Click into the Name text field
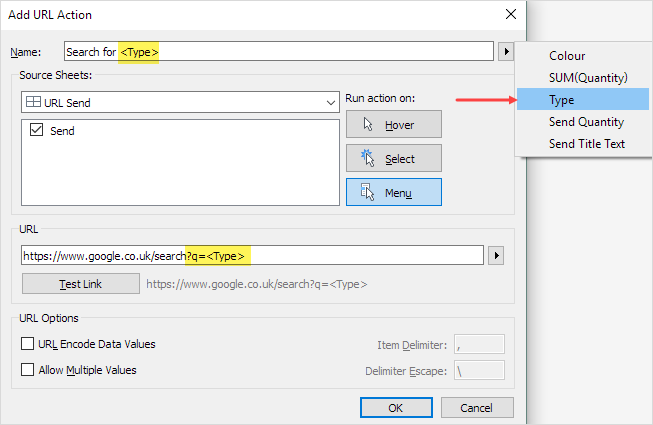 279,52
